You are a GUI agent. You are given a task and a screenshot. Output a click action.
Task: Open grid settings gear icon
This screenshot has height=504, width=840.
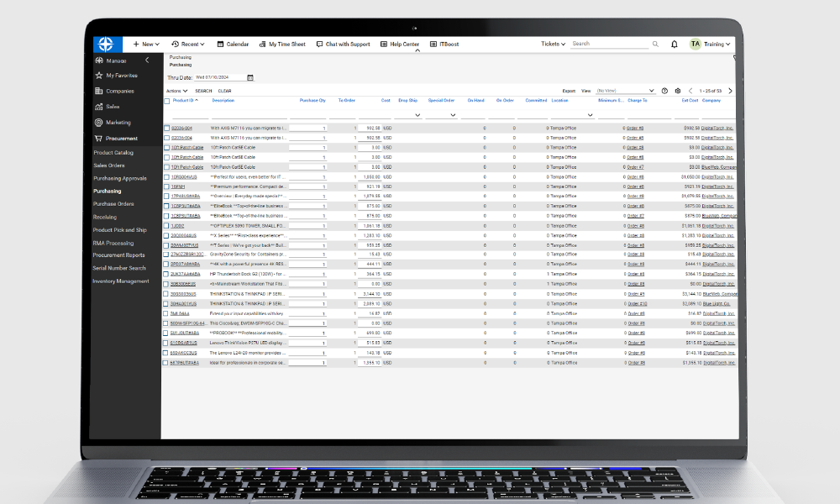click(678, 91)
